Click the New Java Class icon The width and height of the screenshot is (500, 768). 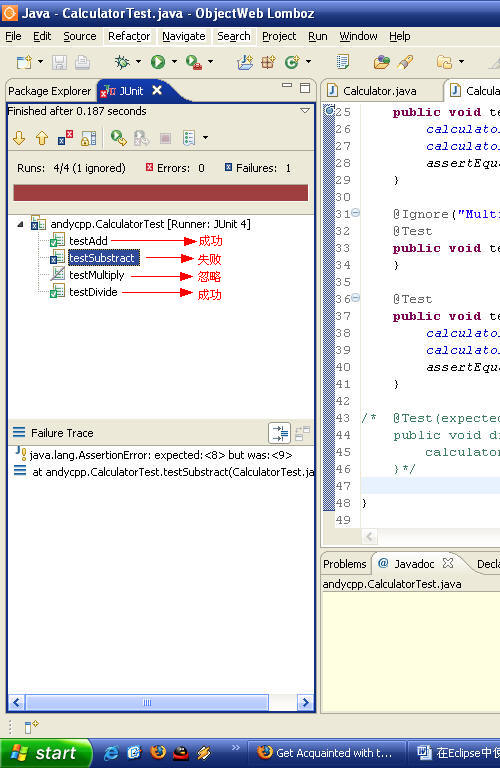pyautogui.click(x=292, y=62)
